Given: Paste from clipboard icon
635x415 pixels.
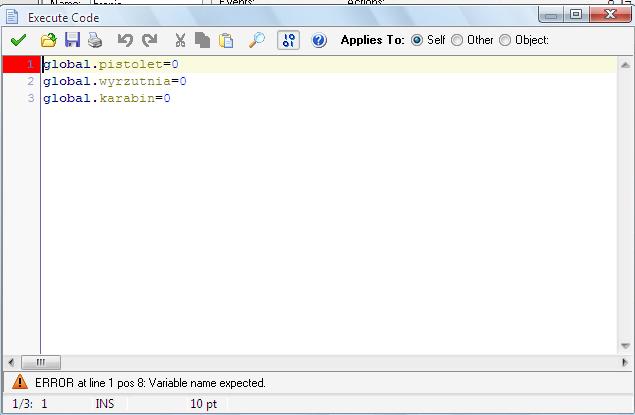Looking at the screenshot, I should coord(226,41).
